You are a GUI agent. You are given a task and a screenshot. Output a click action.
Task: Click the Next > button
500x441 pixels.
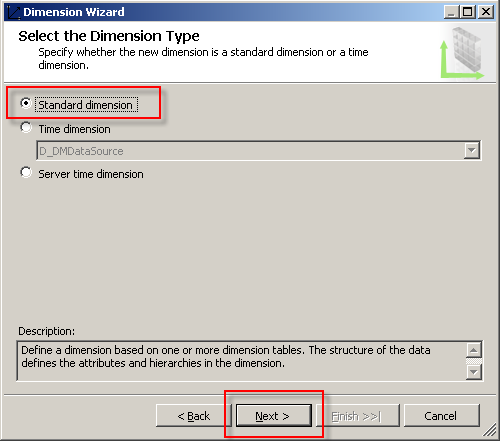click(273, 416)
